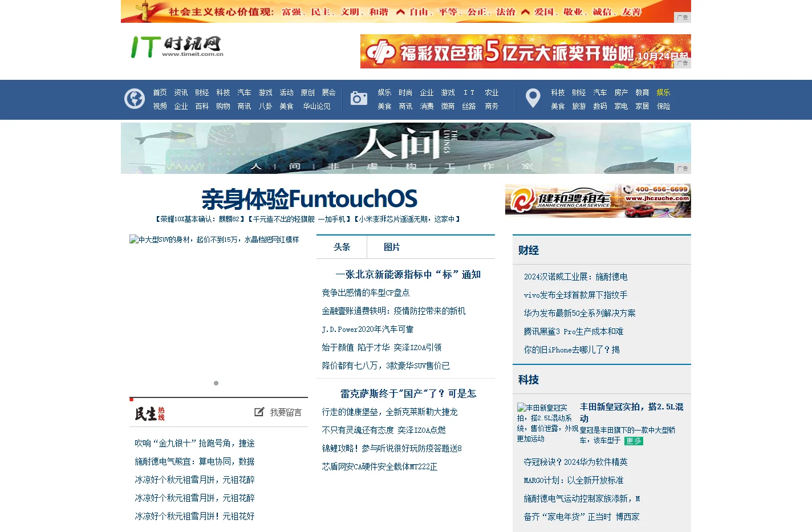Viewport: 812px width, 532px height.
Task: Open article 2024汉诺威工业展:施耐德电
Action: [x=575, y=277]
